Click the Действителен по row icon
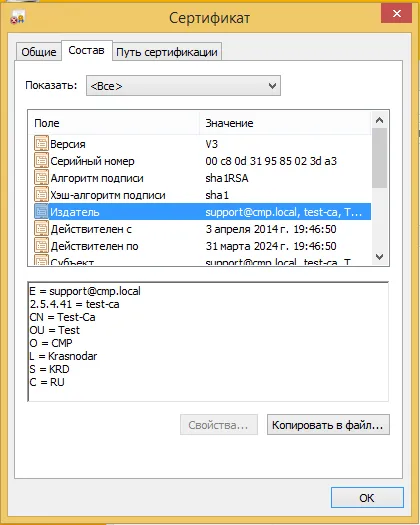Screen dimensions: 420x525 [41, 246]
